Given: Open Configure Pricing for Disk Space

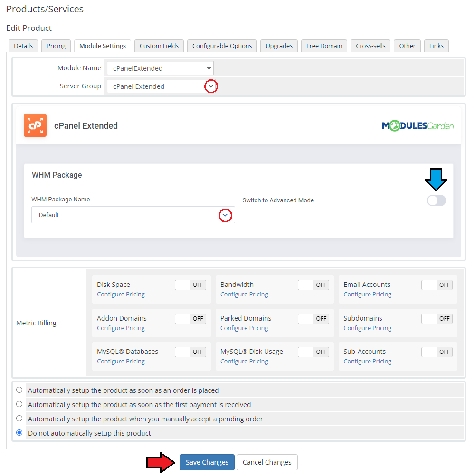Looking at the screenshot, I should click(x=121, y=295).
